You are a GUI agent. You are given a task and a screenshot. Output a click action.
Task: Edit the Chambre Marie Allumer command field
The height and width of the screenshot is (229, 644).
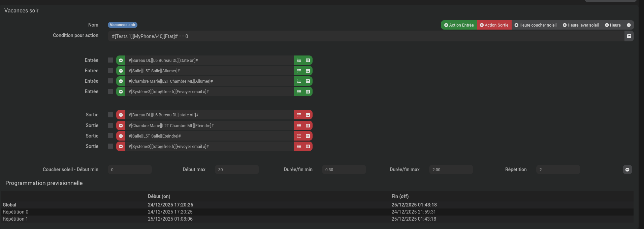(210, 81)
